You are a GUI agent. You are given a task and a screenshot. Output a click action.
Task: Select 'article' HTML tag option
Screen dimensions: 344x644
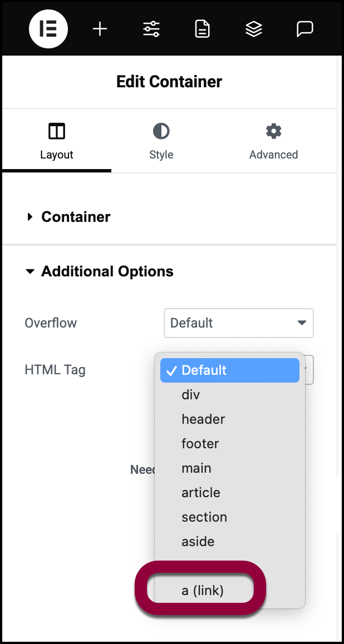click(x=201, y=493)
